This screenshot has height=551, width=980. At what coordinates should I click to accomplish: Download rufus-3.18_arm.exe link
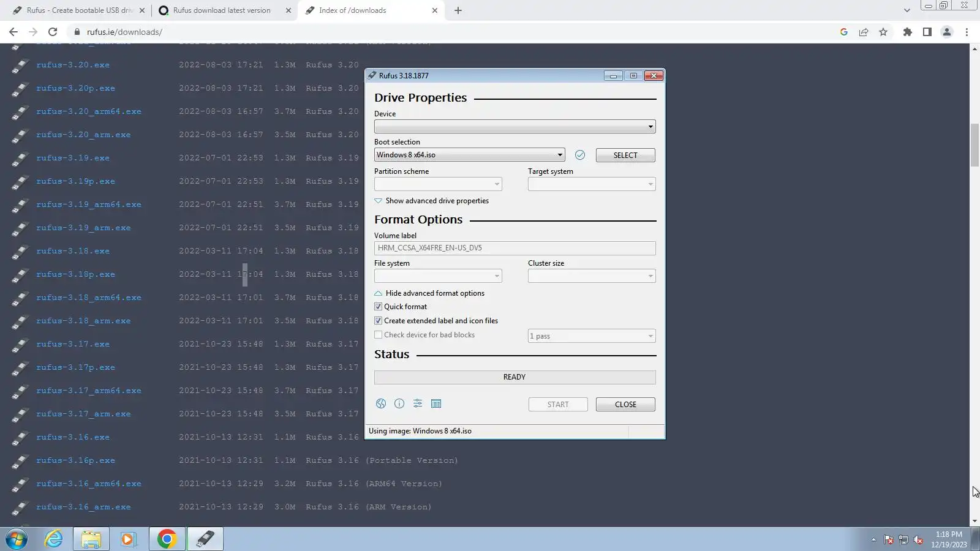tap(83, 321)
